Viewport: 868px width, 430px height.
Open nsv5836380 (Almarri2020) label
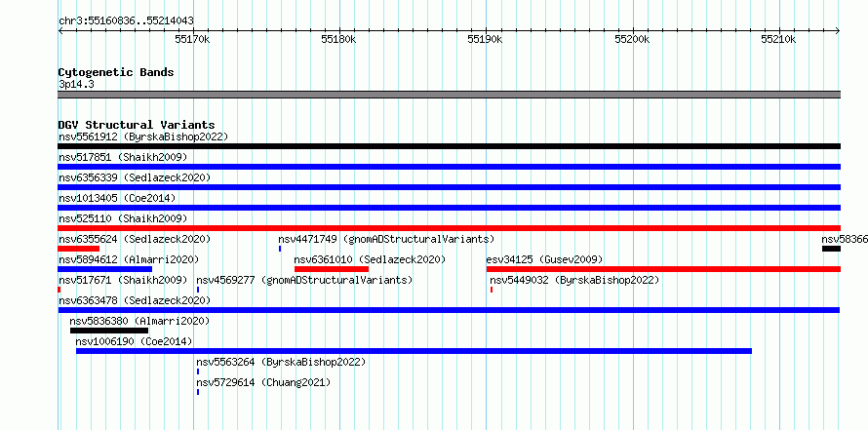click(139, 321)
